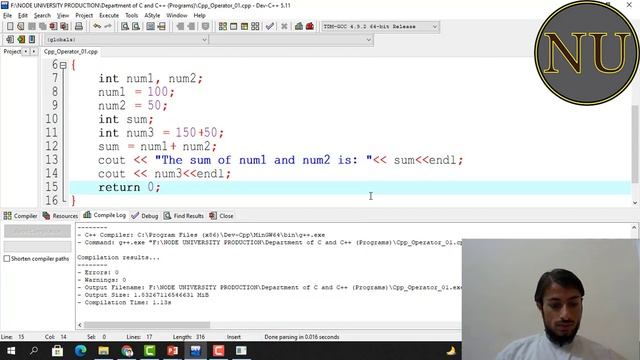Open the Search menu
This screenshot has height=360, width=640.
click(42, 16)
